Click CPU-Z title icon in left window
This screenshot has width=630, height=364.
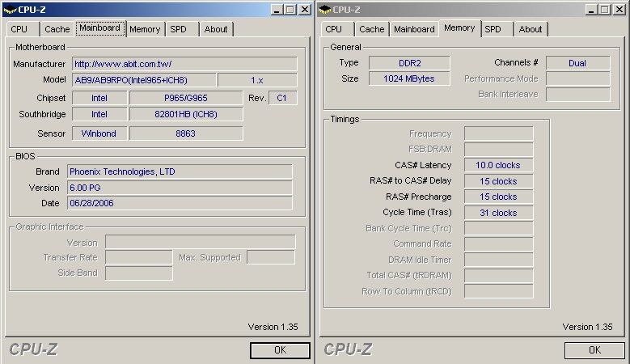pos(10,10)
